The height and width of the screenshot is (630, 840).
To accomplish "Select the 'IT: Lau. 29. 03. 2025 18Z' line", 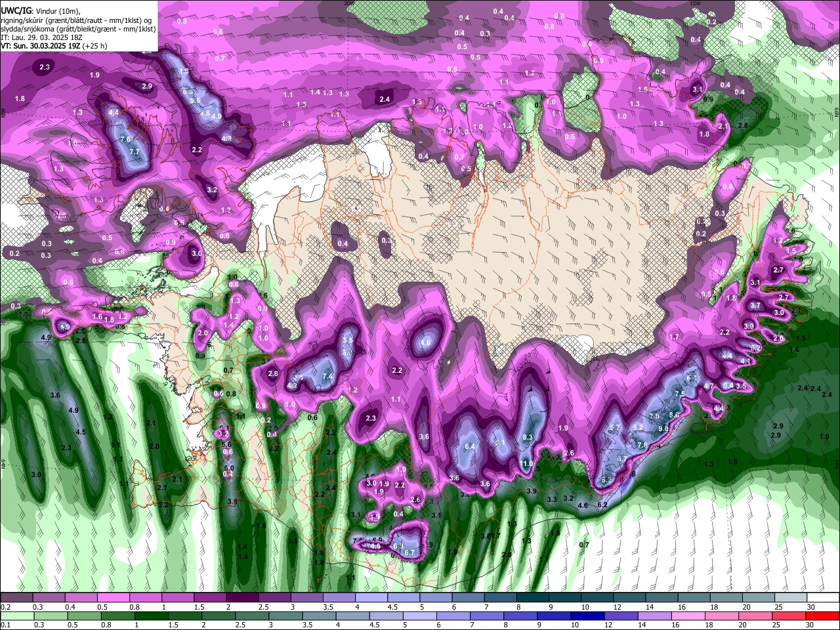I will coord(42,37).
